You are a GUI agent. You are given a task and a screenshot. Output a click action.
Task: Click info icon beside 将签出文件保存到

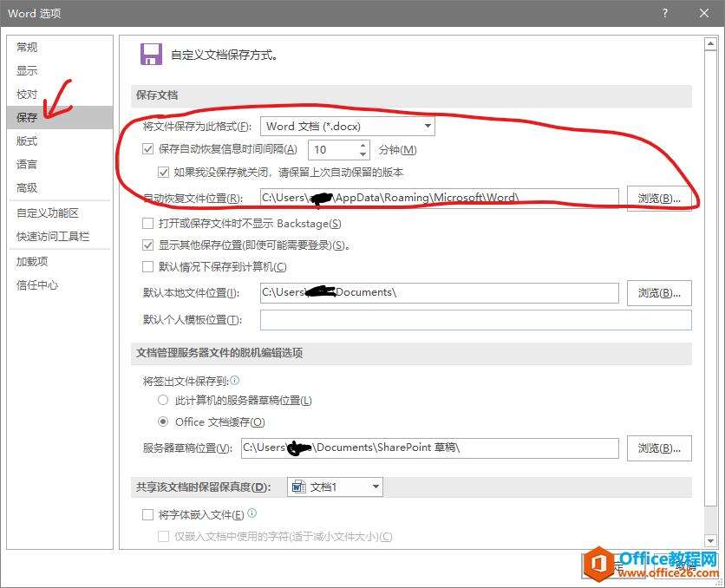click(235, 380)
